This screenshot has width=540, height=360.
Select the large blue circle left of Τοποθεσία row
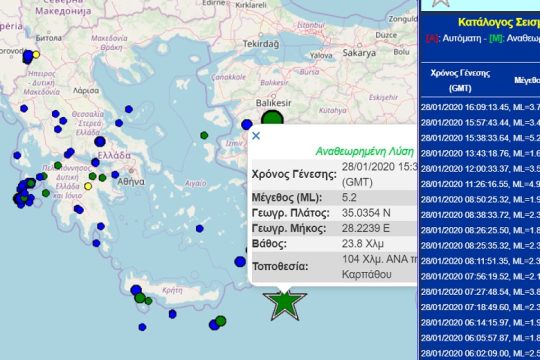tap(240, 262)
